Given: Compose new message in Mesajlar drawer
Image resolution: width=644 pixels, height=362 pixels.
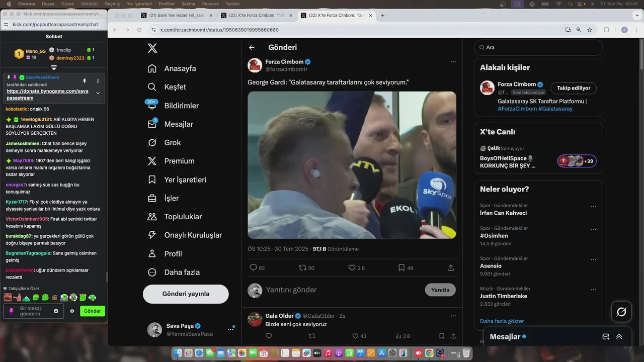Looking at the screenshot, I should point(606,337).
